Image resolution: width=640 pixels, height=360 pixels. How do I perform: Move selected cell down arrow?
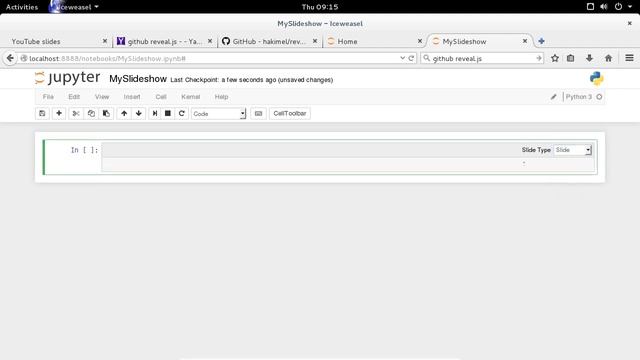tap(139, 113)
